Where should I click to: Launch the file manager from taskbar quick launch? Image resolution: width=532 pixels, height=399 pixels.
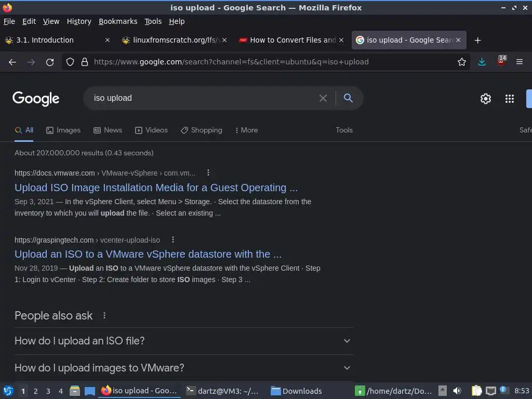coord(75,391)
